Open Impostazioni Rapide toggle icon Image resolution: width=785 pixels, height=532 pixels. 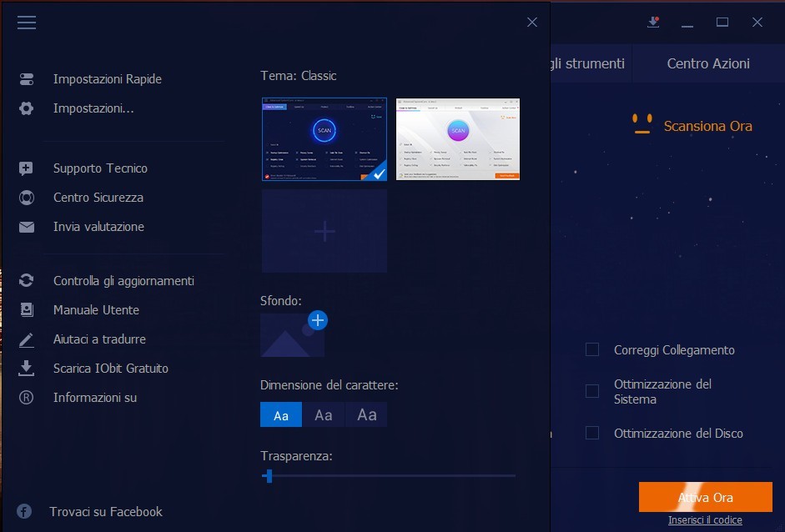pos(27,79)
